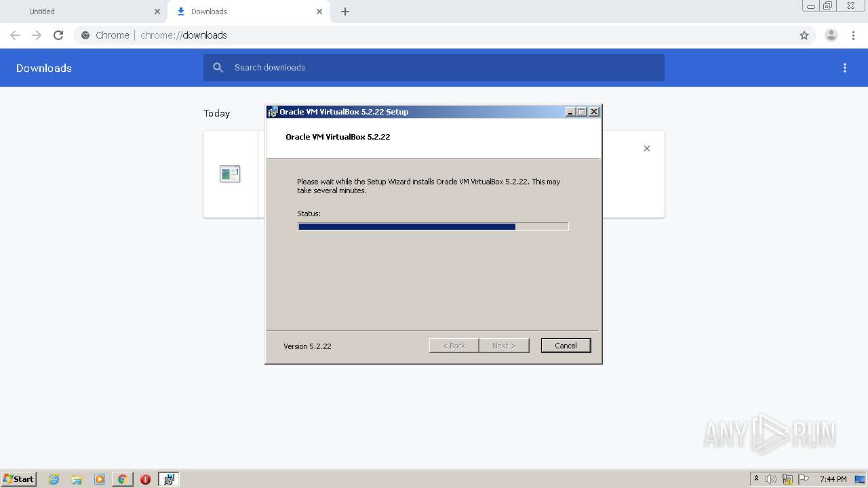Click into Search downloads field

(434, 68)
